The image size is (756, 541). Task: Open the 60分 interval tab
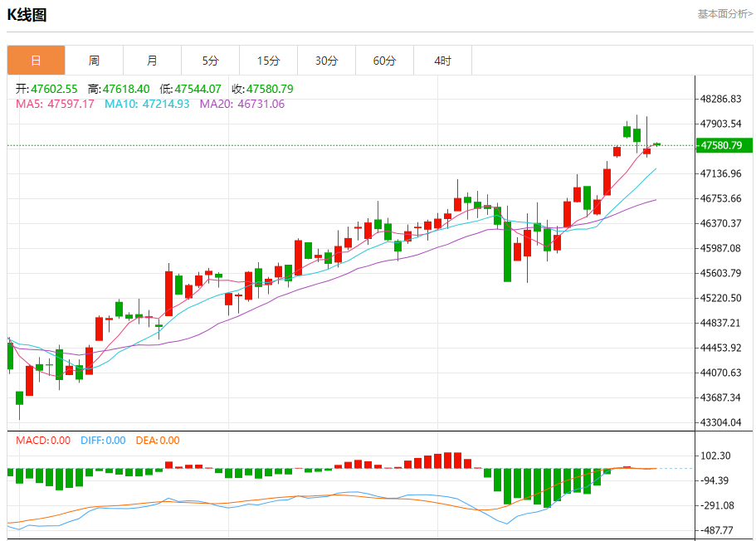click(x=385, y=61)
